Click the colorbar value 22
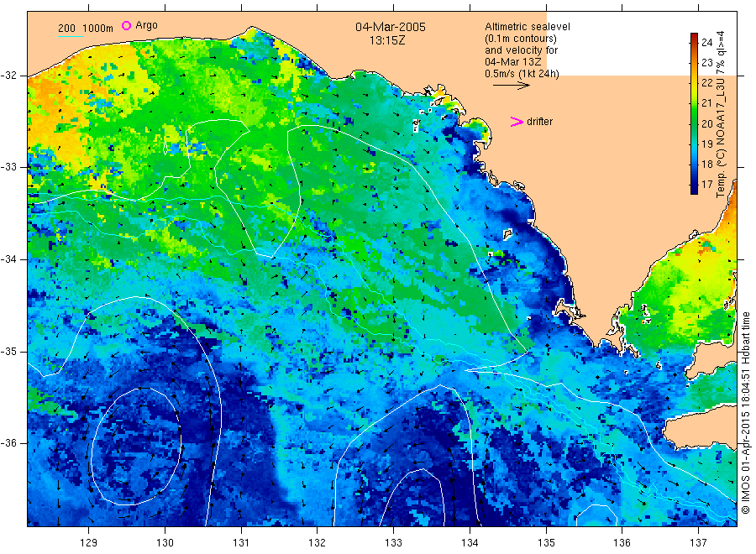Image resolution: width=756 pixels, height=554 pixels. 706,83
